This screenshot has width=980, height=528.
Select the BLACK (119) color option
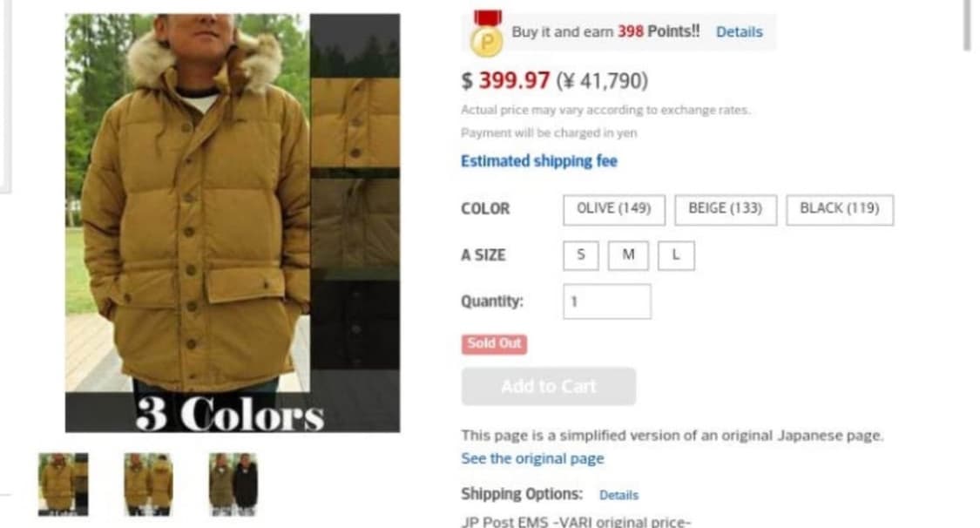click(840, 209)
